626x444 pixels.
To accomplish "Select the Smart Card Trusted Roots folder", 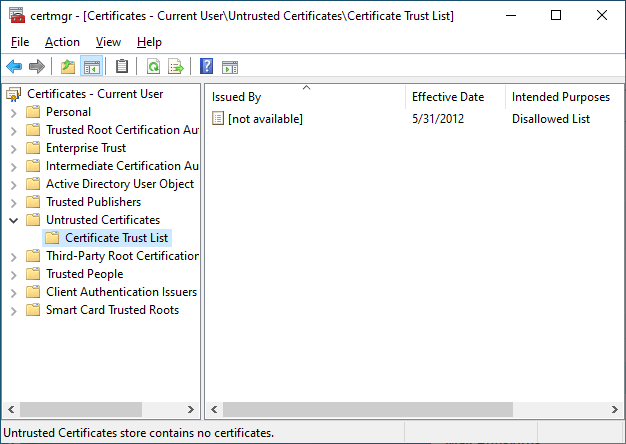I will point(112,310).
